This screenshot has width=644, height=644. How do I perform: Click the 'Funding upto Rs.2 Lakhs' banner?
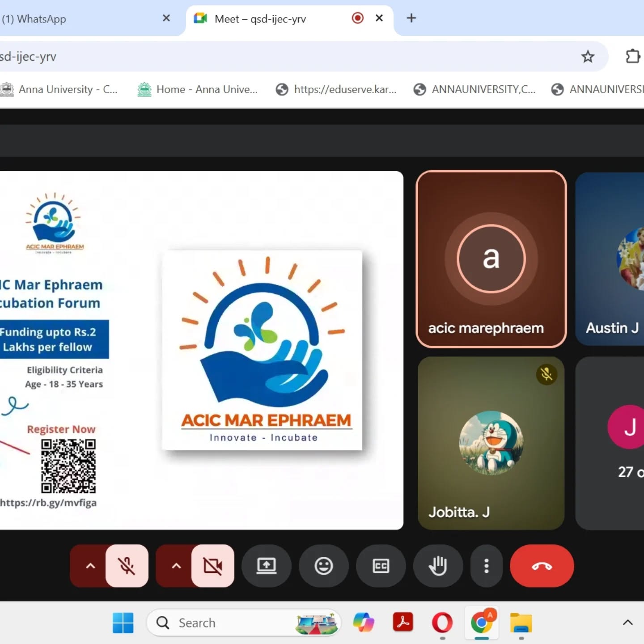(x=54, y=339)
